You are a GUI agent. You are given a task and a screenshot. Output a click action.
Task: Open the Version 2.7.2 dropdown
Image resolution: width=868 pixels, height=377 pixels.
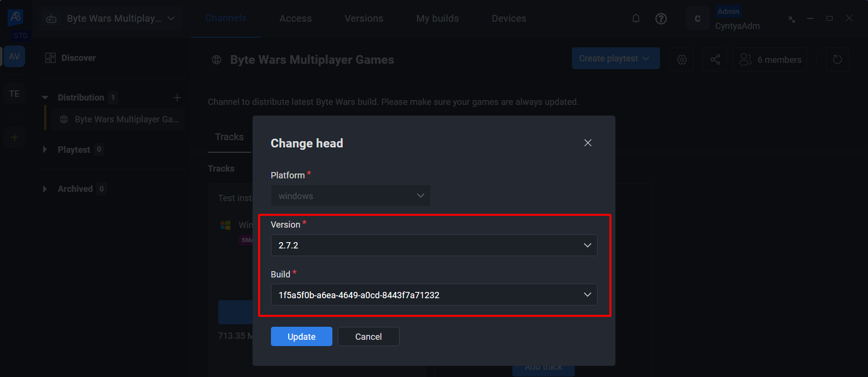[434, 245]
